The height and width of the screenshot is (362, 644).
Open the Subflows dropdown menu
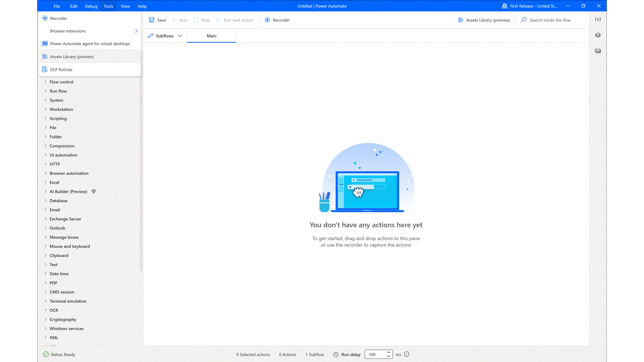(x=180, y=36)
